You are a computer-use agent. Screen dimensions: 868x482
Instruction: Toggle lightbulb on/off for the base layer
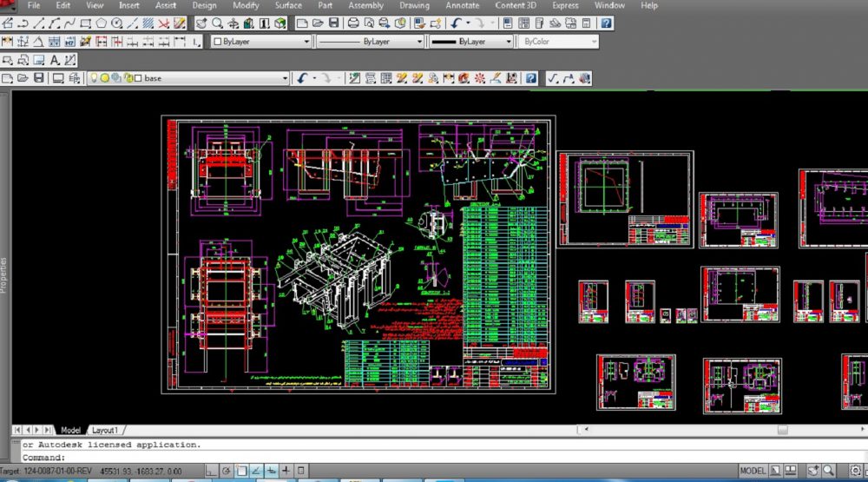click(94, 78)
